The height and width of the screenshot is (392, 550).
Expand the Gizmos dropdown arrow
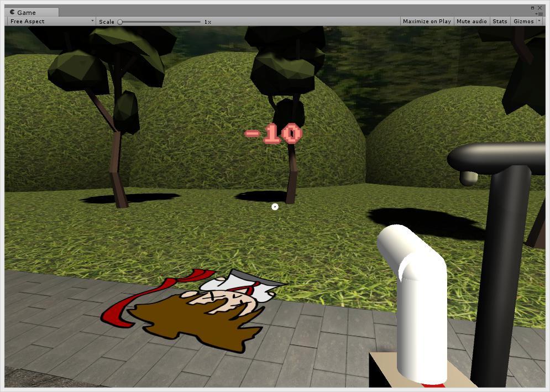pyautogui.click(x=539, y=22)
